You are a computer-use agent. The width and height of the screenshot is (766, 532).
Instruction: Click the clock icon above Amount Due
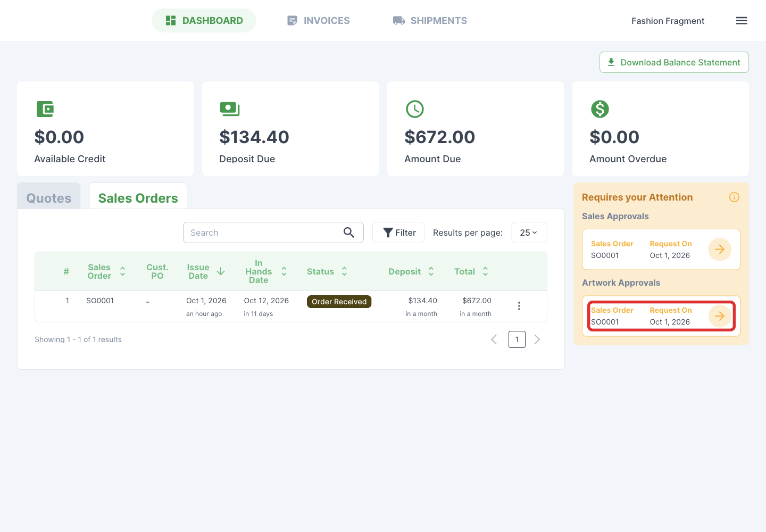pyautogui.click(x=415, y=109)
